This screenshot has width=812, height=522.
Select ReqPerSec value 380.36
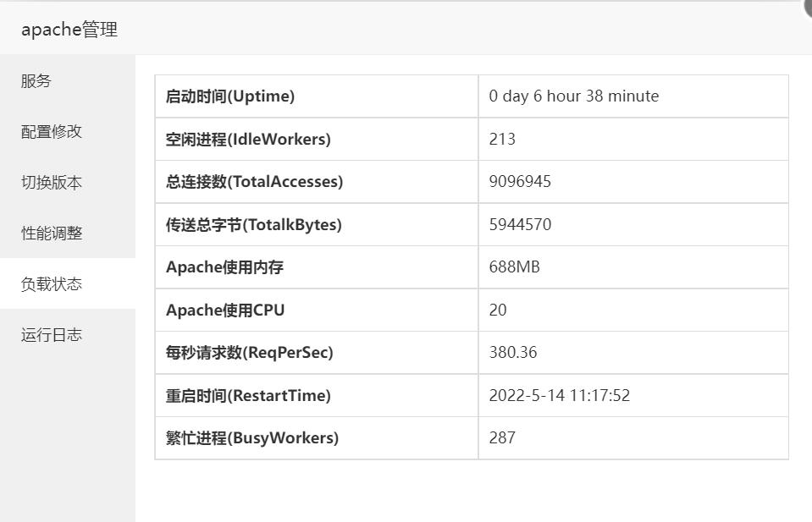512,352
